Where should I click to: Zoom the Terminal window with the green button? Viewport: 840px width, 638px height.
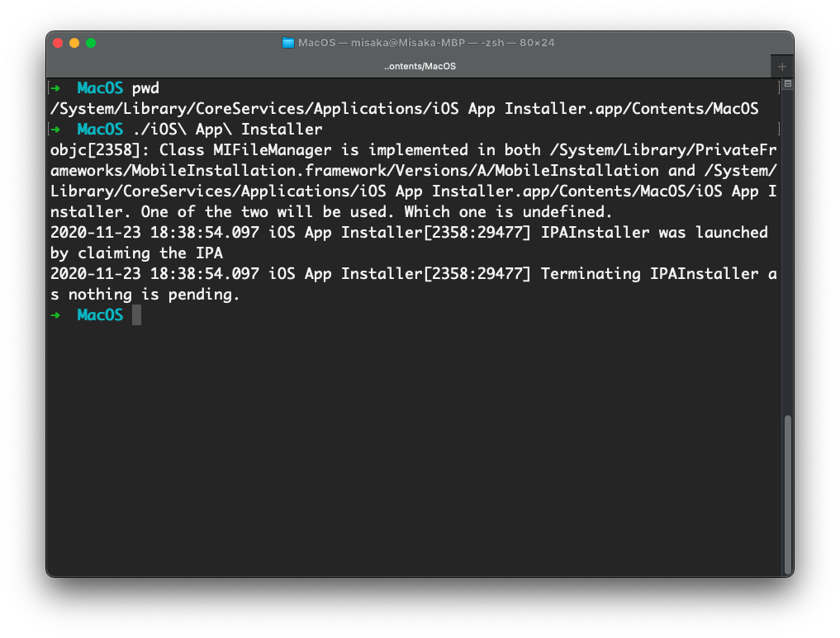pos(91,43)
